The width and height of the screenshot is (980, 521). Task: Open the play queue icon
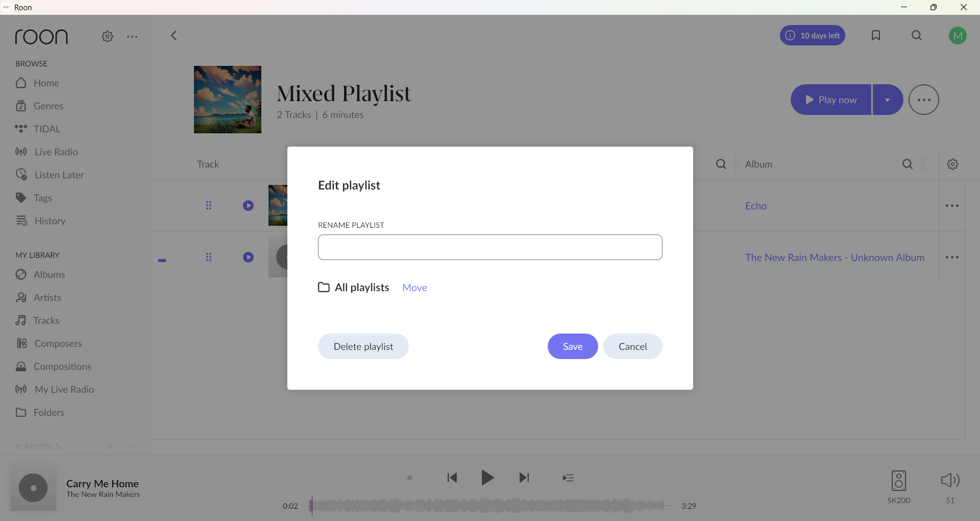568,478
